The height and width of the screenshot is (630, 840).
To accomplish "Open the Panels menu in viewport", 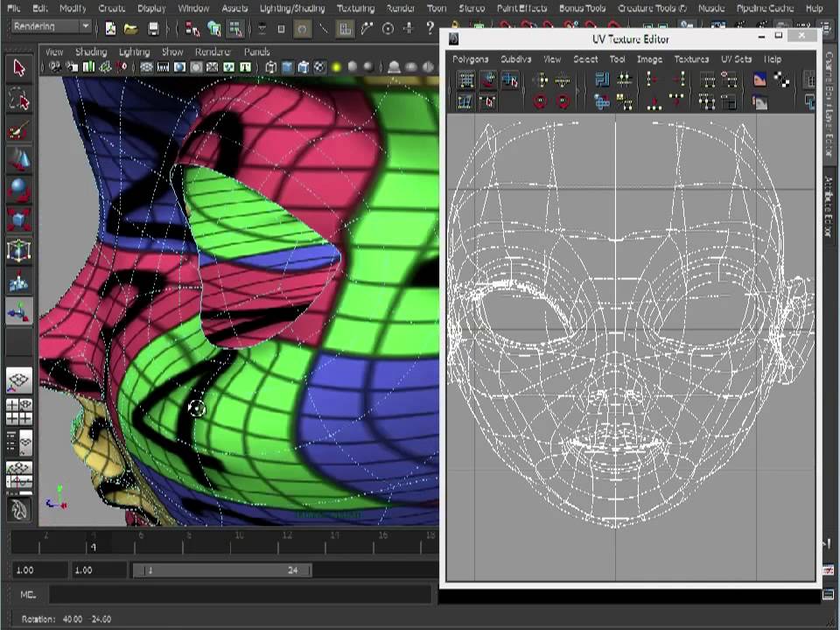I will pyautogui.click(x=256, y=52).
